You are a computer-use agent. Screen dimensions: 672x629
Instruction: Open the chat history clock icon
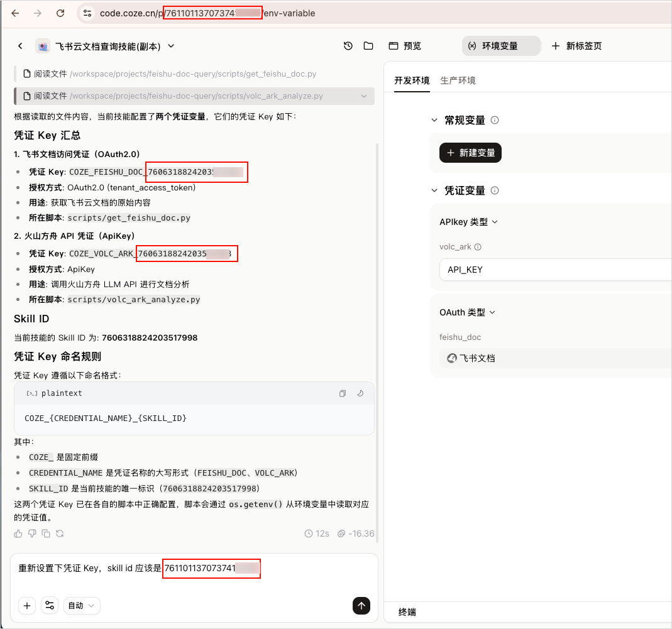pos(348,46)
